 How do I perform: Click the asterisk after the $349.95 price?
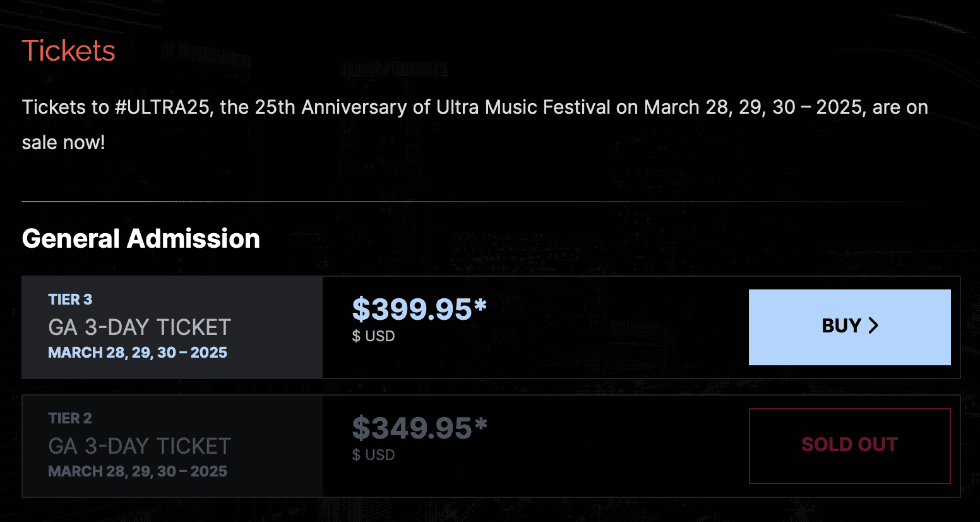481,423
